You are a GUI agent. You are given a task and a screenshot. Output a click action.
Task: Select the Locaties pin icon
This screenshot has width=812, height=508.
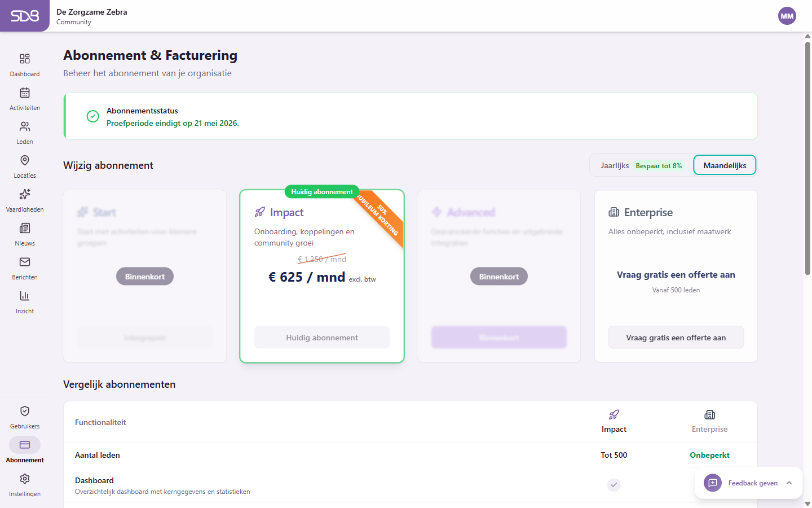click(x=25, y=161)
